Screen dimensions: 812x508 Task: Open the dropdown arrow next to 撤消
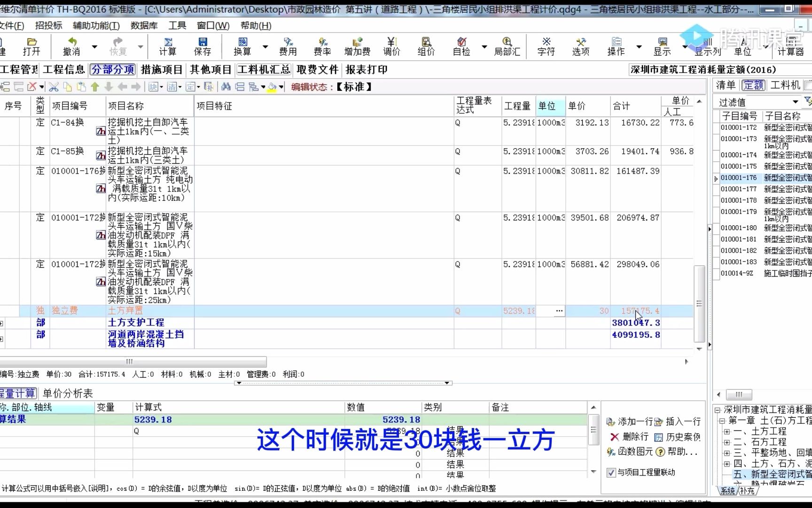coord(94,47)
